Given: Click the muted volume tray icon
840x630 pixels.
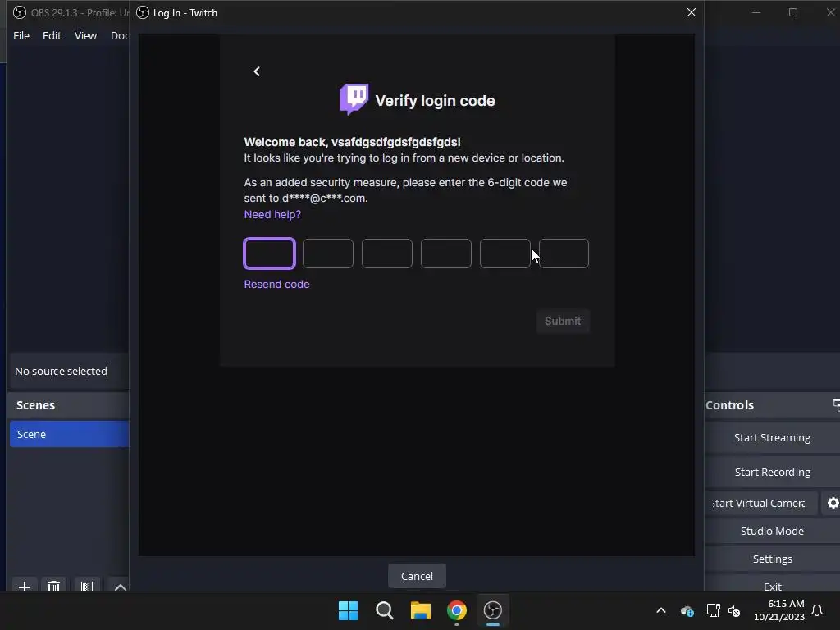Looking at the screenshot, I should [734, 610].
